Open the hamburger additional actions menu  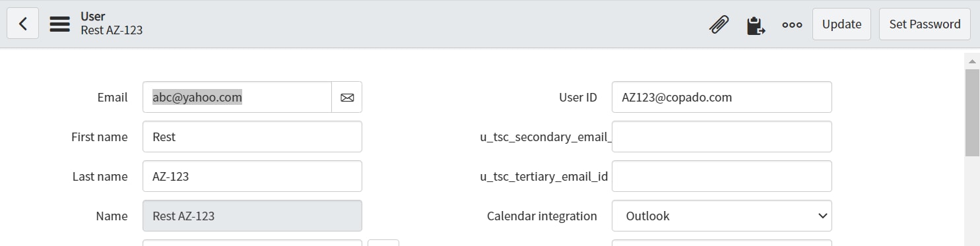[60, 24]
